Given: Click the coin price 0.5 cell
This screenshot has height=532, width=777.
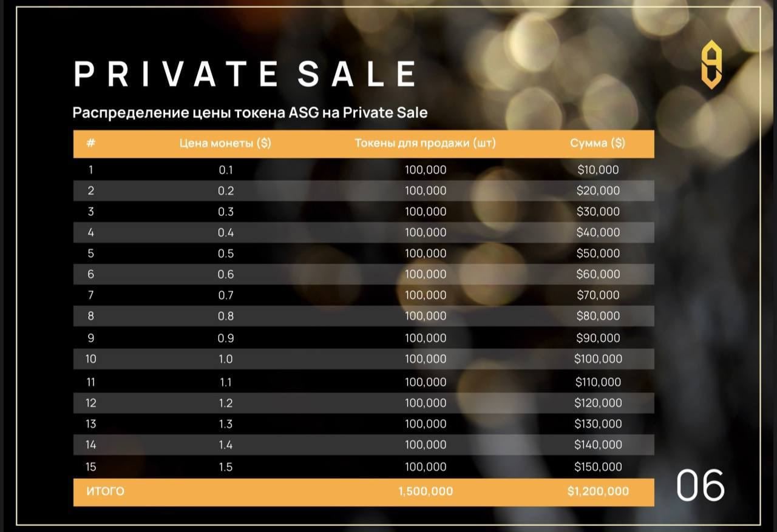Looking at the screenshot, I should pyautogui.click(x=226, y=254).
